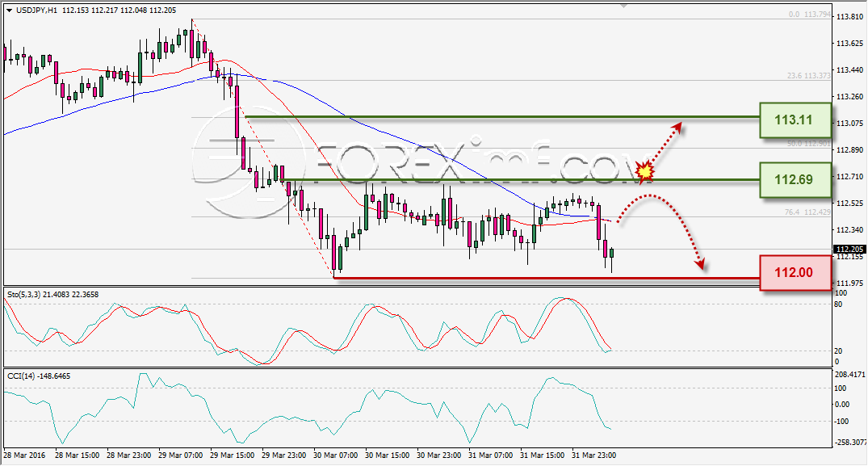
Task: Click the 30 Mar 15:00 time label
Action: 387,456
